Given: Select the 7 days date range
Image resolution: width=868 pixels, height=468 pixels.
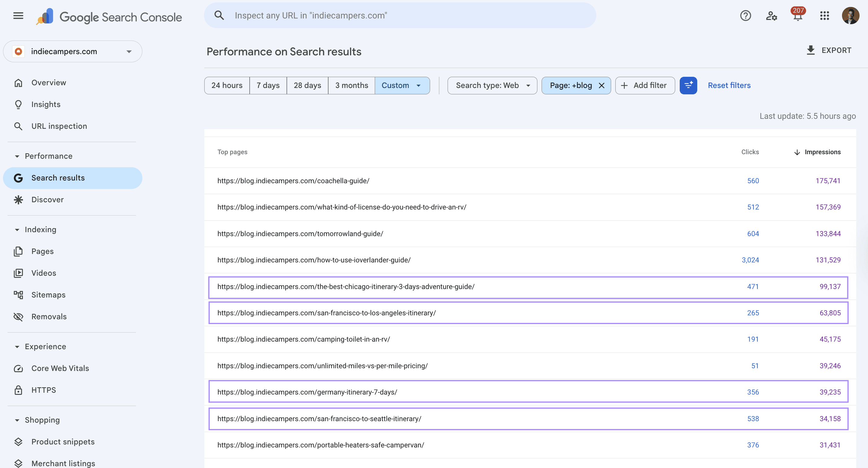Looking at the screenshot, I should tap(268, 85).
